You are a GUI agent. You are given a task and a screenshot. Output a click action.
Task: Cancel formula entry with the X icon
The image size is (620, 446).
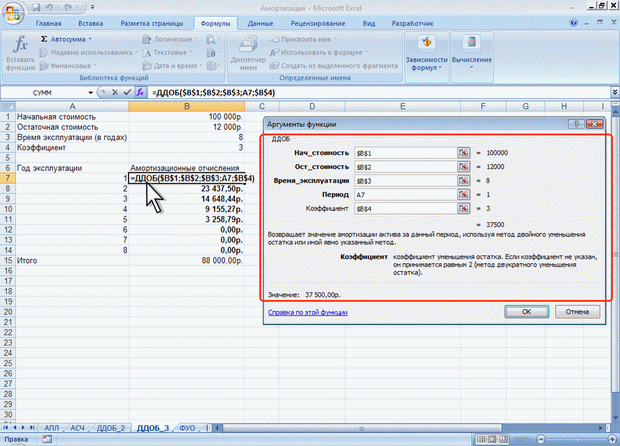coord(115,92)
